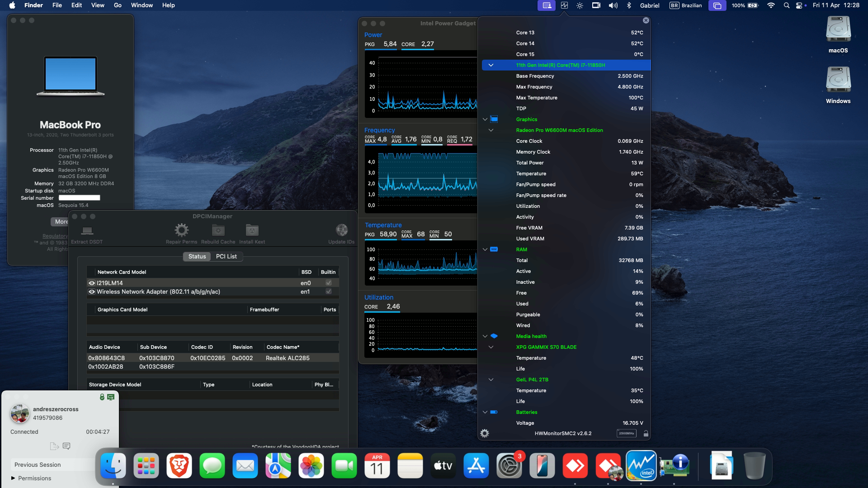Image resolution: width=868 pixels, height=488 pixels.
Task: Collapse the RAM section in HWMonitor
Action: (x=485, y=249)
